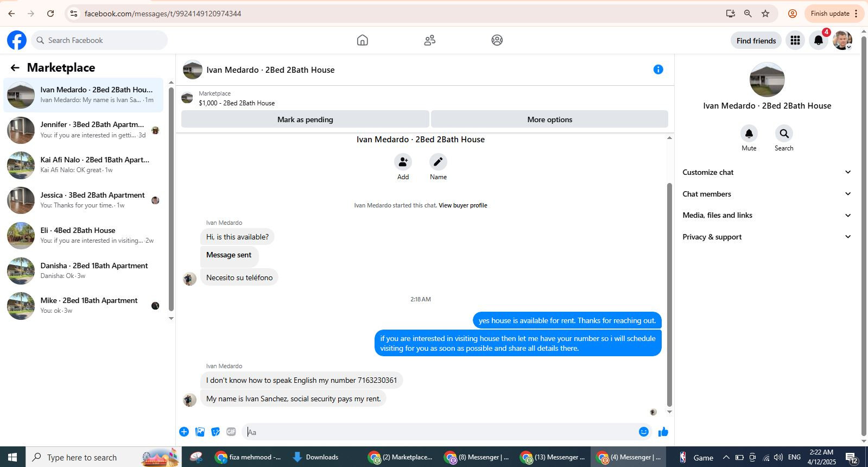Click the 'Necesito su teléfono' message
The image size is (868, 467).
coord(239,277)
